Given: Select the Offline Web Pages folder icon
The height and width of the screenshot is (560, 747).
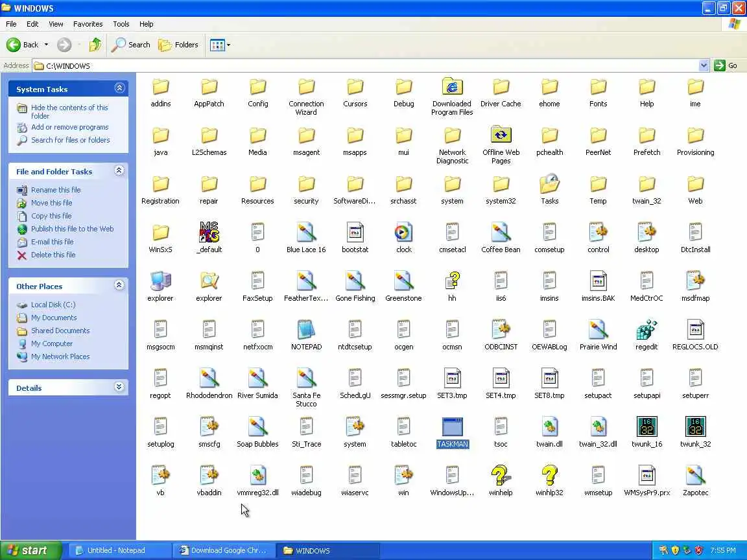Looking at the screenshot, I should tap(501, 135).
